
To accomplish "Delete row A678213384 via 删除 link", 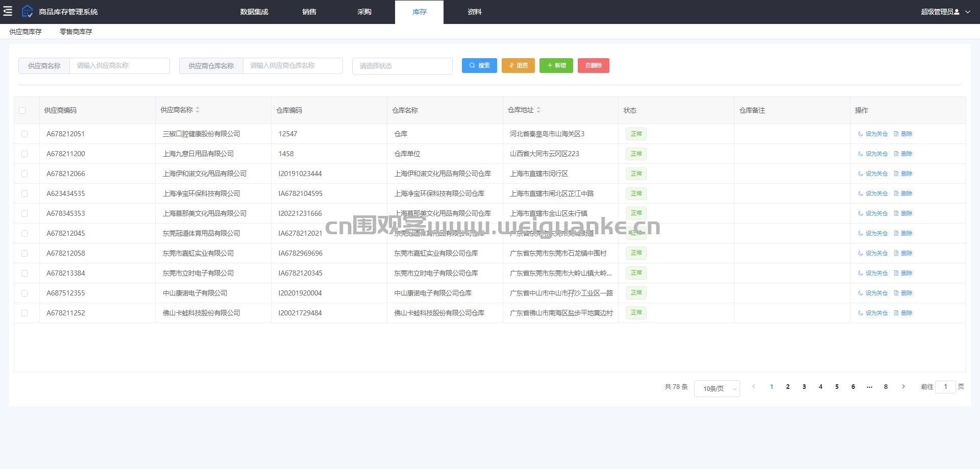I will 903,273.
